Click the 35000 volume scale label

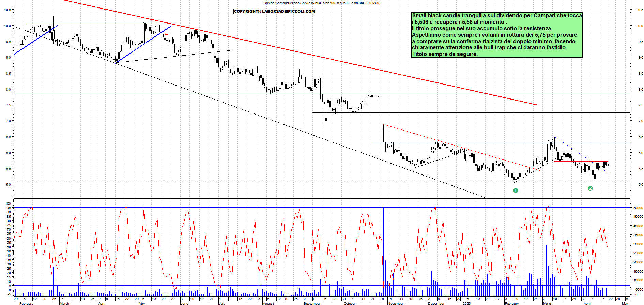pyautogui.click(x=638, y=235)
